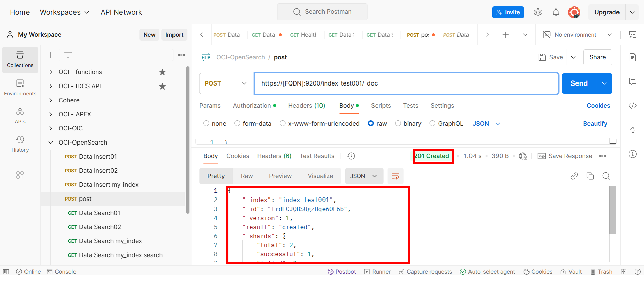This screenshot has width=644, height=284.
Task: Click the blue Send button
Action: pyautogui.click(x=579, y=83)
